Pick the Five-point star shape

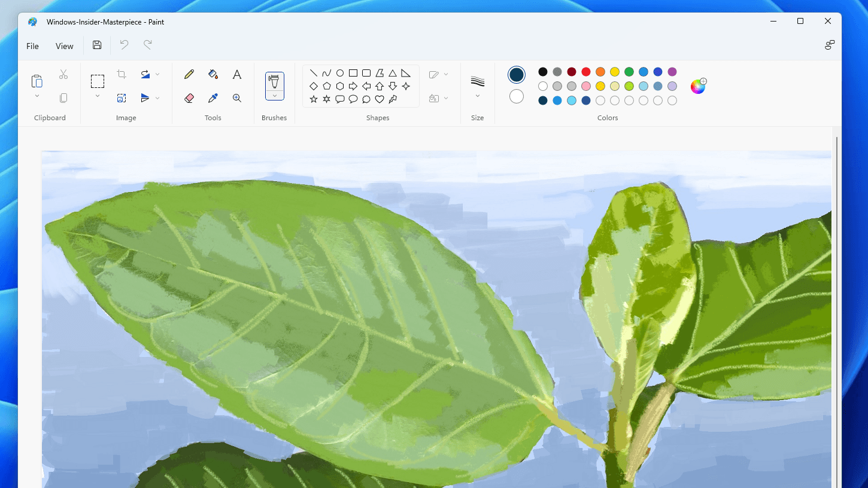(x=314, y=99)
